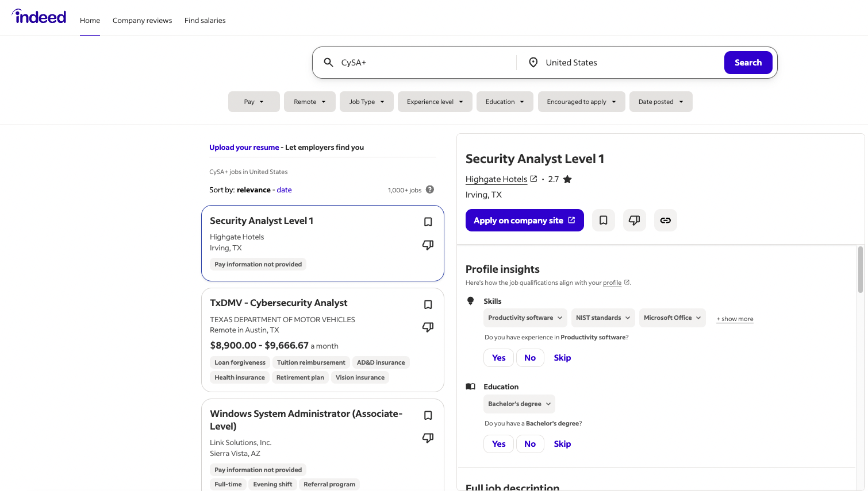Click the not interested icon beside Apply button
This screenshot has width=868, height=491.
point(634,221)
